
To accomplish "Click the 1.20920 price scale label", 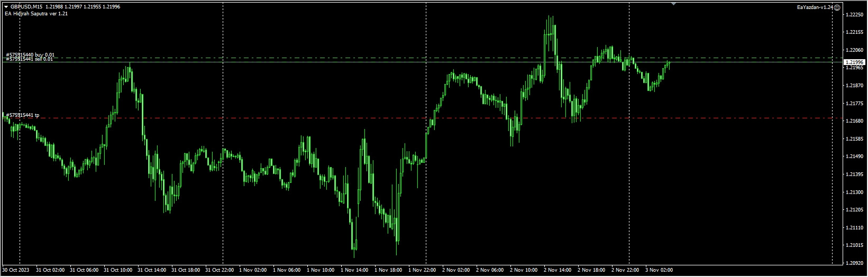I will [855, 263].
